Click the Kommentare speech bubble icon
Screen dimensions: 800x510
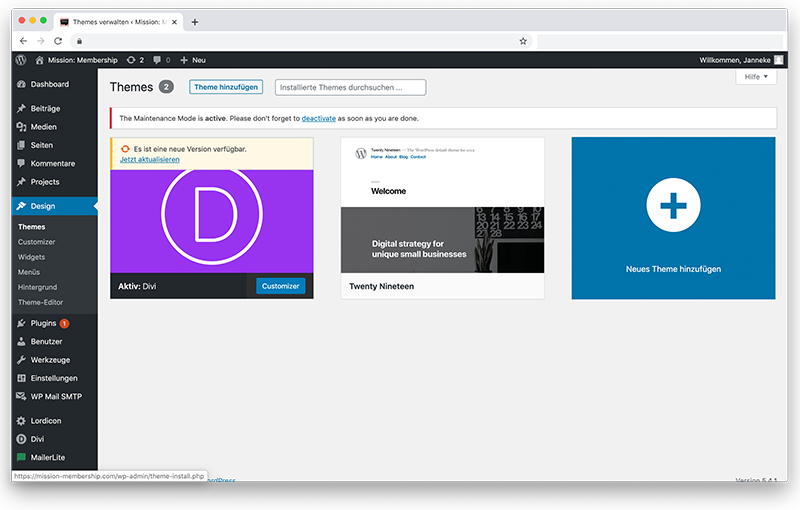(21, 164)
